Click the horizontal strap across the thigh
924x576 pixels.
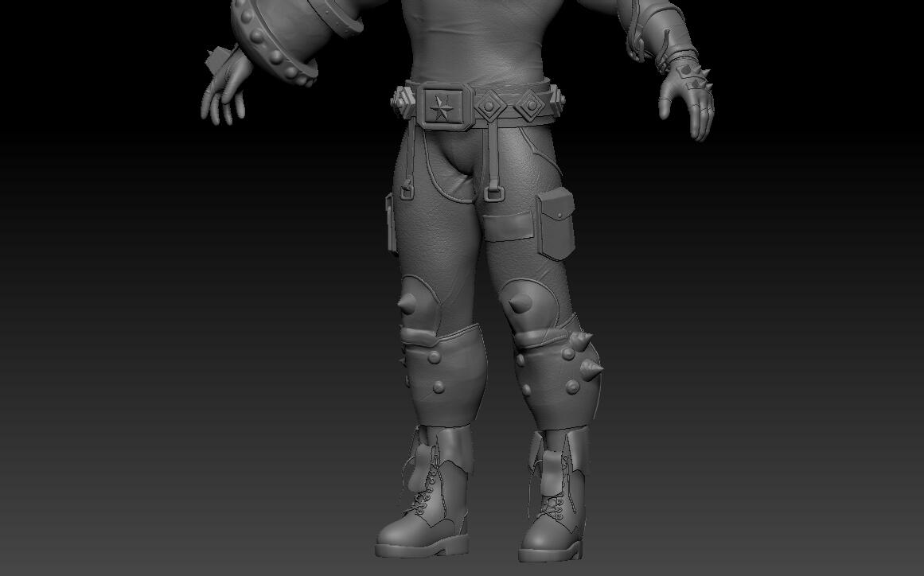509,227
